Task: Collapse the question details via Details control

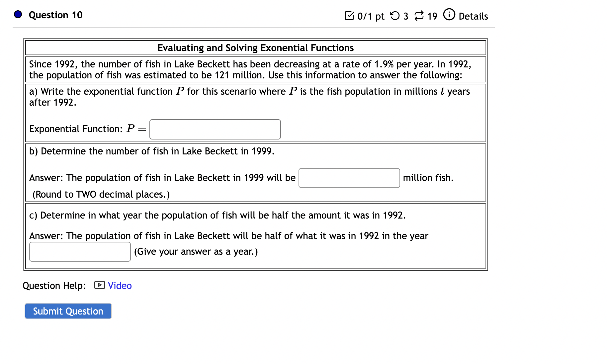Action: (x=473, y=16)
